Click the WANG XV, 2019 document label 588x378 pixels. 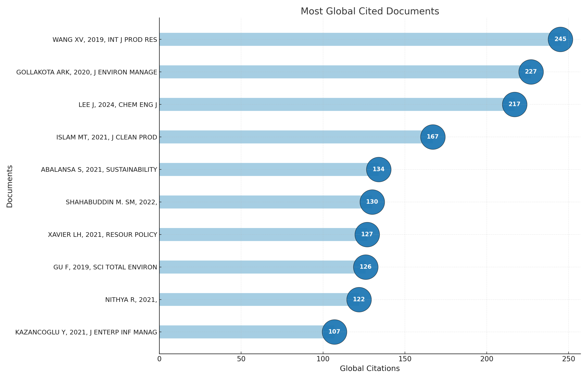tap(104, 40)
